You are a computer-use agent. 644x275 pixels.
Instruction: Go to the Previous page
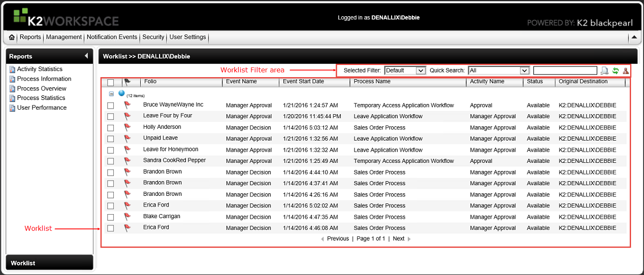pyautogui.click(x=338, y=238)
